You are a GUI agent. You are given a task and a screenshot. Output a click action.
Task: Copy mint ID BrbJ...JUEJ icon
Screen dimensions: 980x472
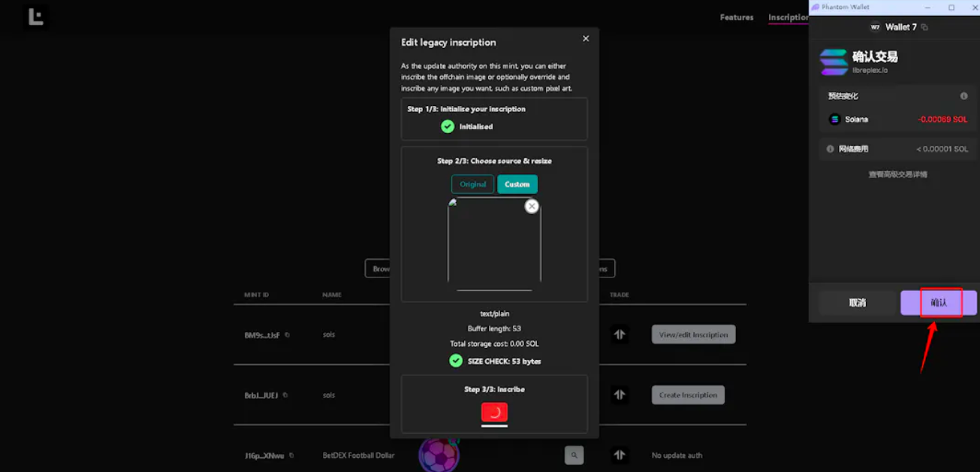(x=285, y=395)
